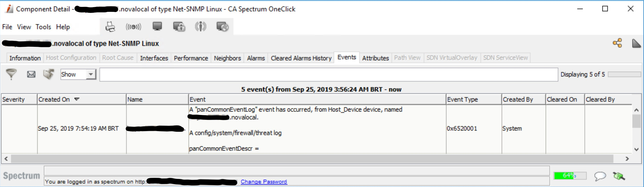Viewport: 644px width, 187px height.
Task: Click the event filter text field
Action: point(328,75)
